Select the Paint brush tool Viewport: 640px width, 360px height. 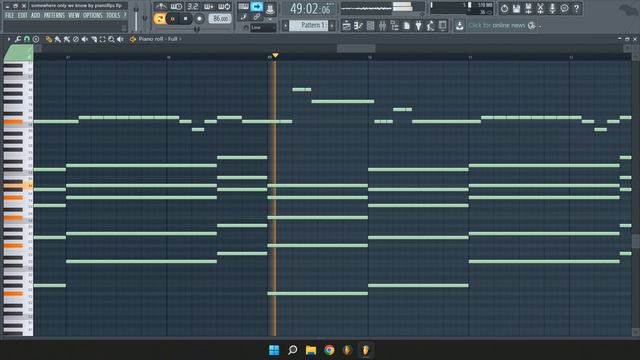tap(58, 39)
